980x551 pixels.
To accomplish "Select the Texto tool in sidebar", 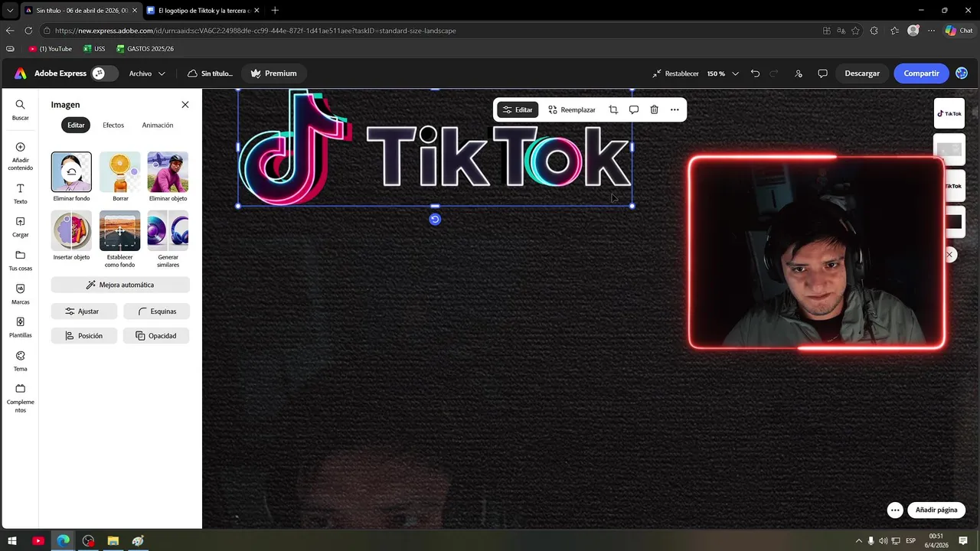I will [x=20, y=194].
